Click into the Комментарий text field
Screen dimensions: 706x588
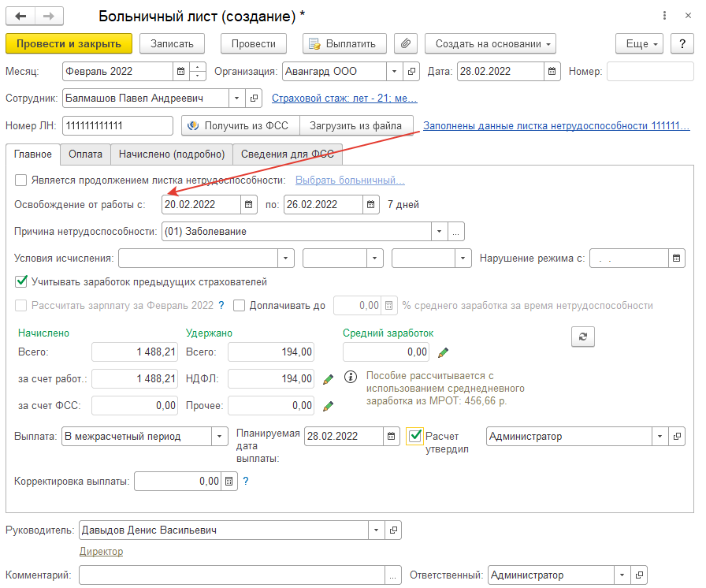coord(232,575)
